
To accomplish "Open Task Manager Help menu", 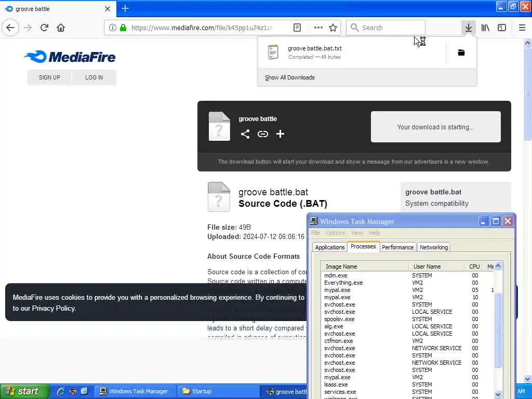I will (x=374, y=233).
